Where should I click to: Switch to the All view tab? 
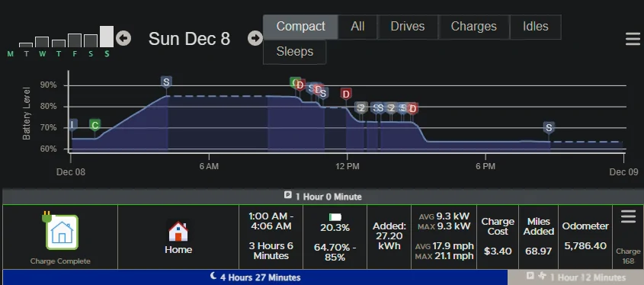tap(357, 27)
